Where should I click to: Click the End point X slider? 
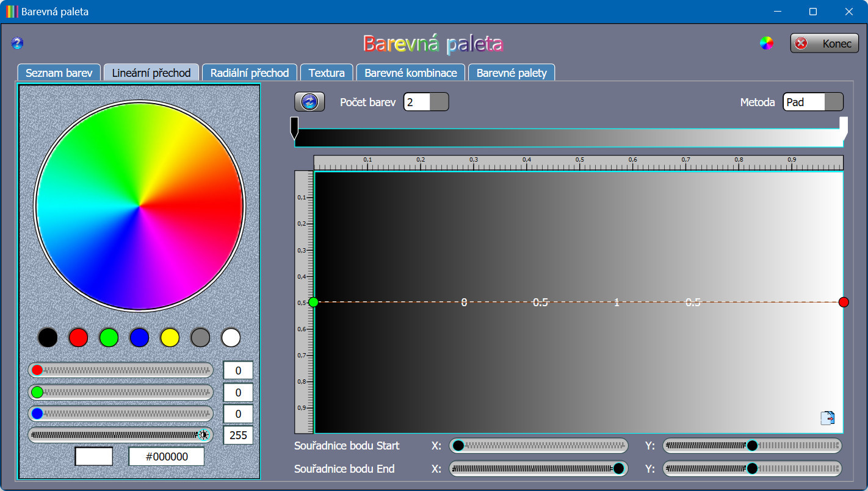click(538, 468)
